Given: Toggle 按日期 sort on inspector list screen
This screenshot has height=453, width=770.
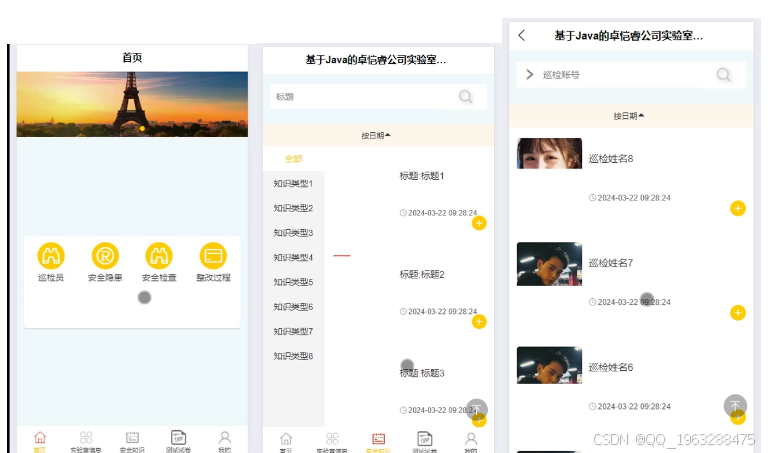Looking at the screenshot, I should [629, 116].
